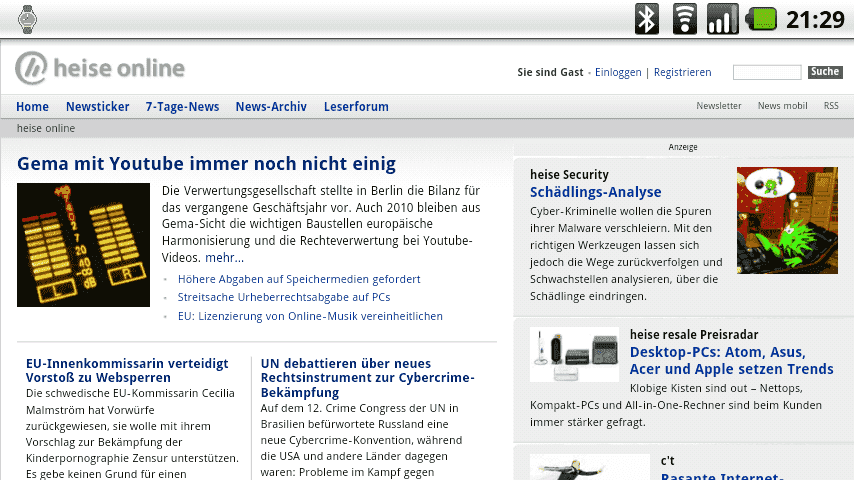Tap the 21:29 clock
This screenshot has height=480, width=854.
coord(815,20)
